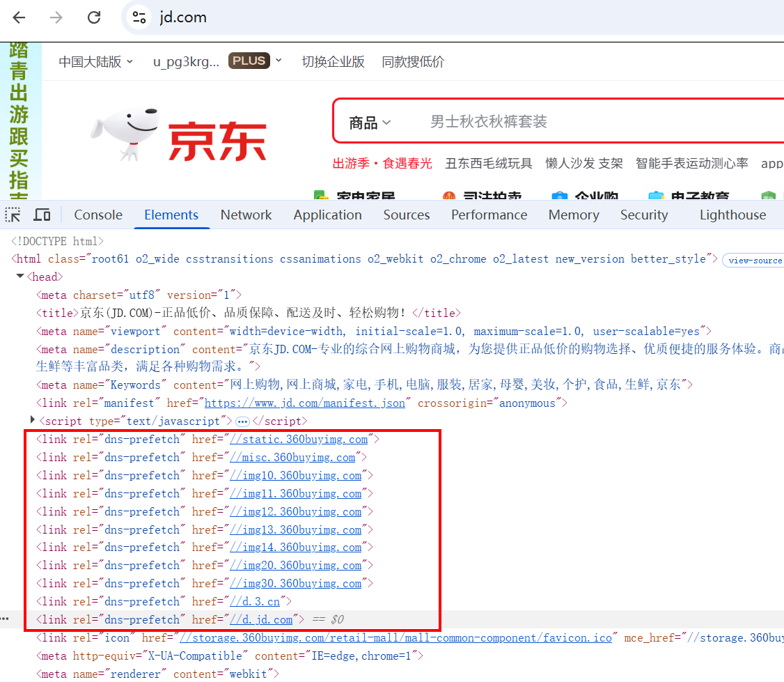784x682 pixels.
Task: Switch to the Sources tab
Action: click(407, 215)
